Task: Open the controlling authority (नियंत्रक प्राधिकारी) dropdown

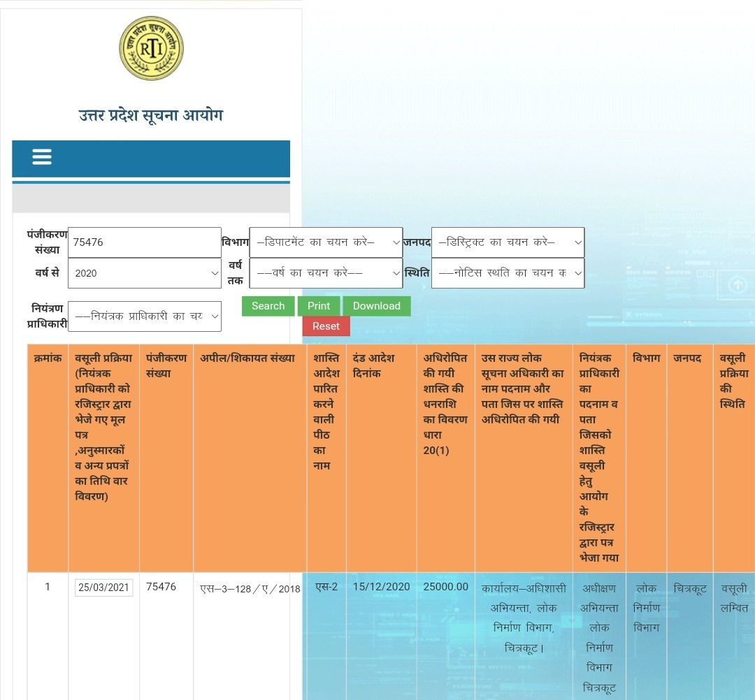Action: tap(145, 316)
